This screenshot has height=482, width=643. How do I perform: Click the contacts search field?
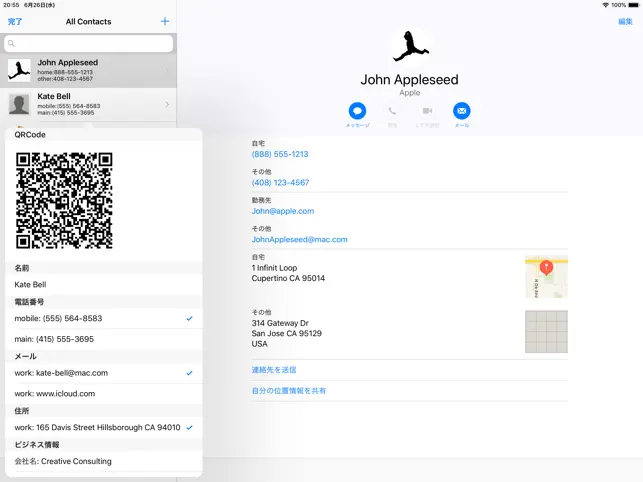point(89,43)
